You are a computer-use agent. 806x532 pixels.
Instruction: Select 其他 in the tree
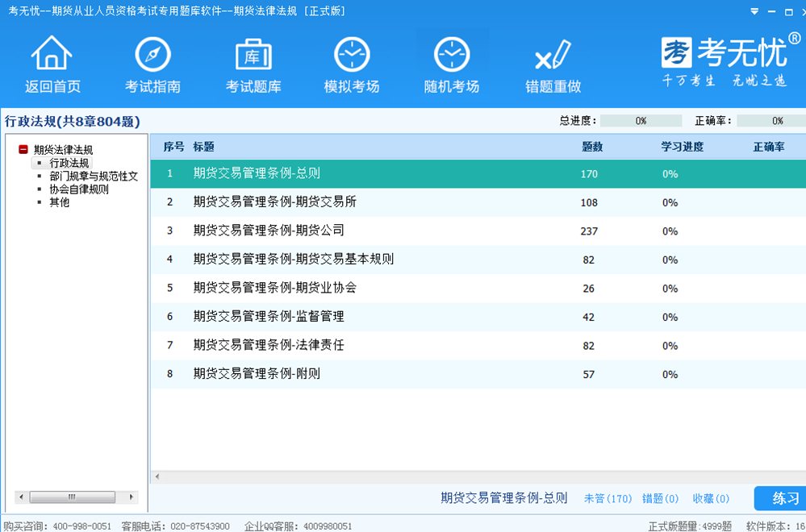pyautogui.click(x=59, y=202)
